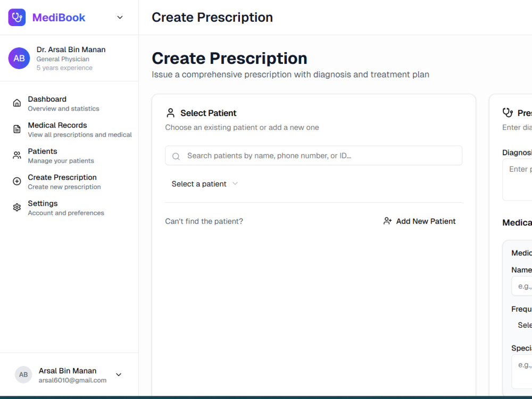The image size is (532, 399).
Task: Click the Add New Patient button
Action: tap(419, 221)
